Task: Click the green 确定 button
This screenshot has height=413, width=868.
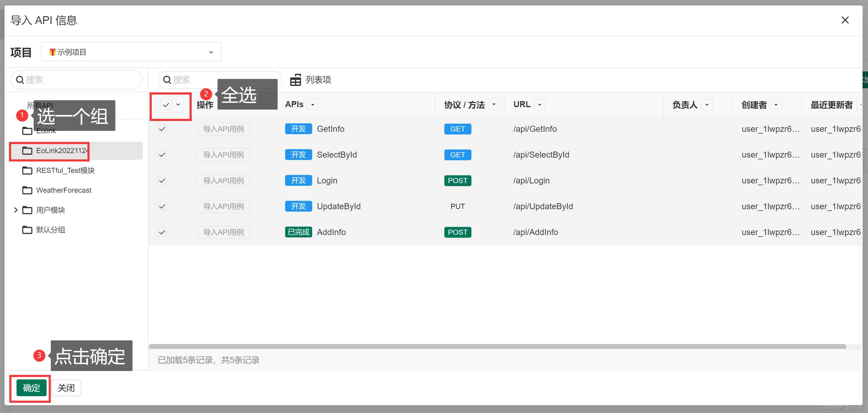Action: [31, 388]
